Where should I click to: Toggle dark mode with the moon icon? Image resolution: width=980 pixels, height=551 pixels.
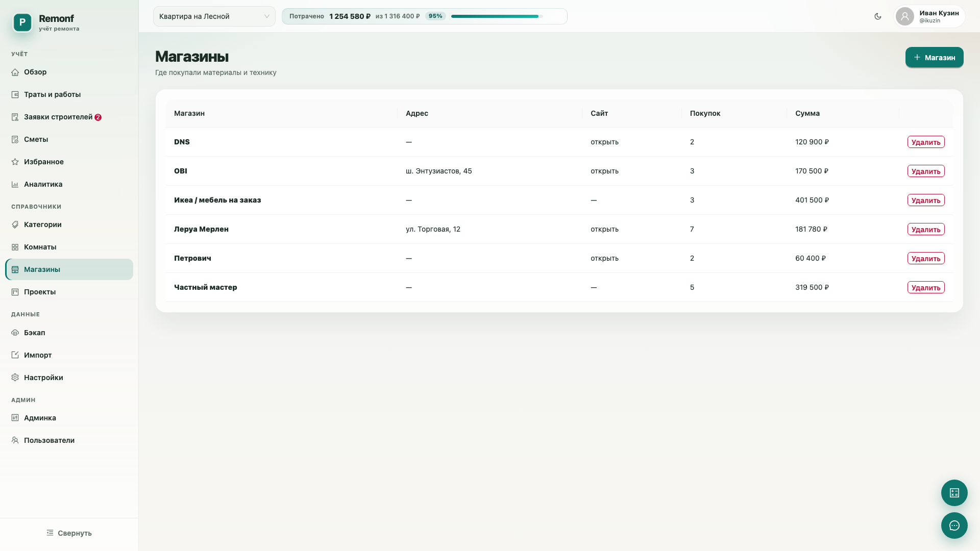click(x=878, y=16)
